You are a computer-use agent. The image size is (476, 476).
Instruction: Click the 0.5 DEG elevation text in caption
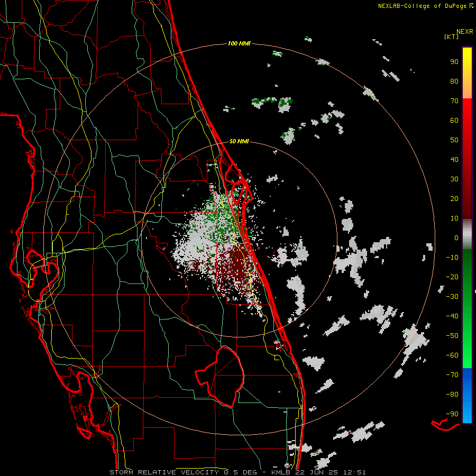(241, 472)
